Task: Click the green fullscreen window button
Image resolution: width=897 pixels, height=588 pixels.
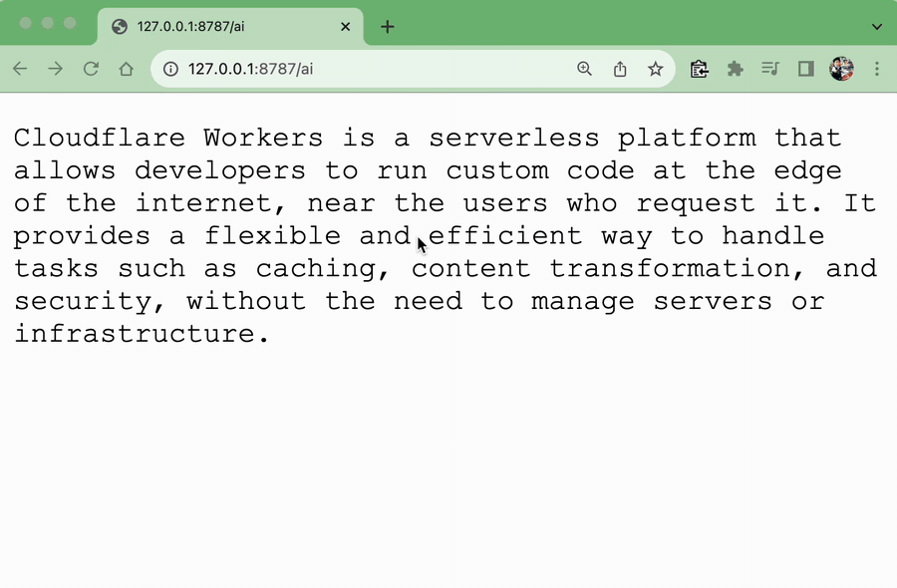Action: point(70,23)
